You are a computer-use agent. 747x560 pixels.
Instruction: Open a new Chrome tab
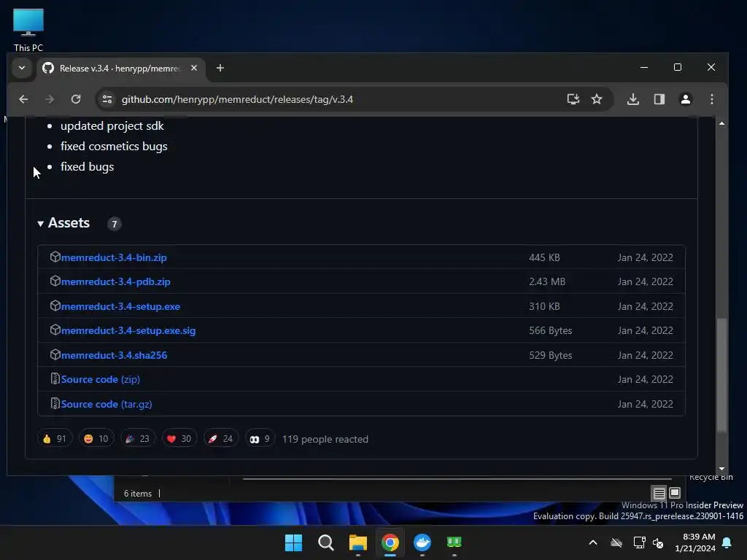[220, 68]
